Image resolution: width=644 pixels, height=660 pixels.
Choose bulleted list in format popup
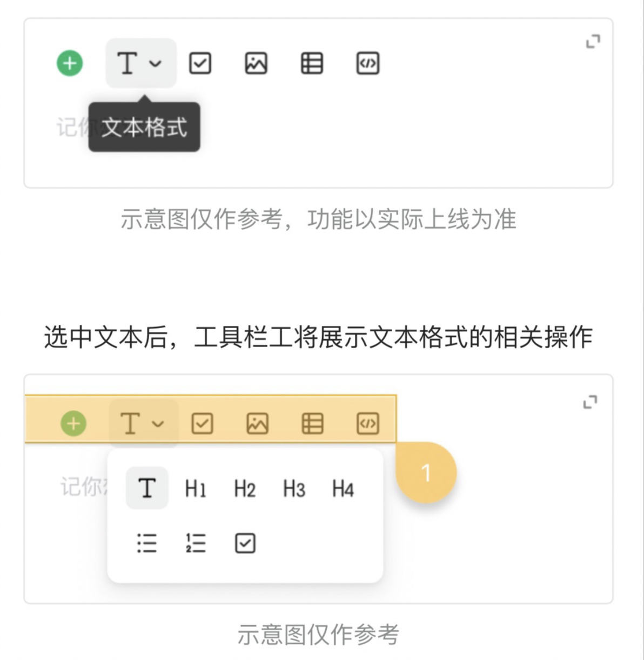[146, 543]
